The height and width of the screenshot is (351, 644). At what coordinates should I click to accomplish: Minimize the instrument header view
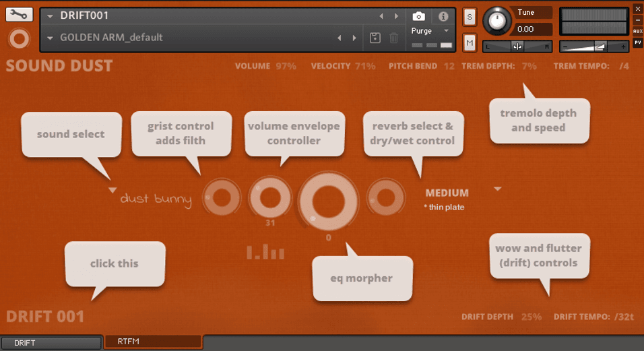[637, 20]
